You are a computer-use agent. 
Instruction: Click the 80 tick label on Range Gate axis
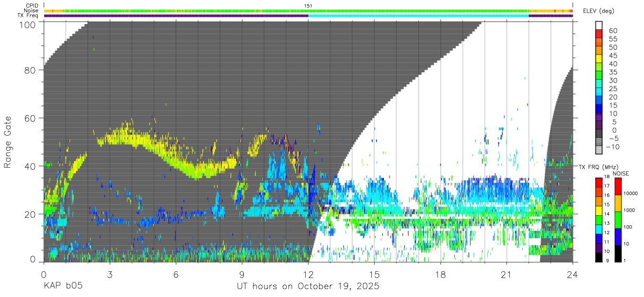point(30,70)
